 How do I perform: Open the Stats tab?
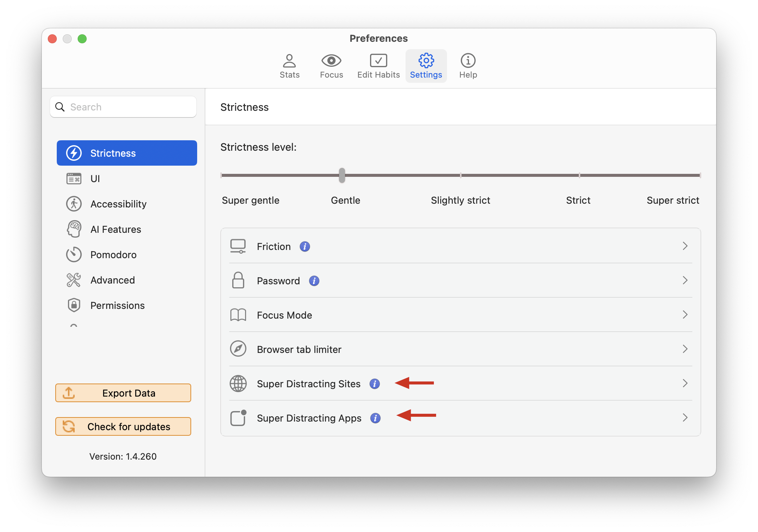[x=289, y=66]
